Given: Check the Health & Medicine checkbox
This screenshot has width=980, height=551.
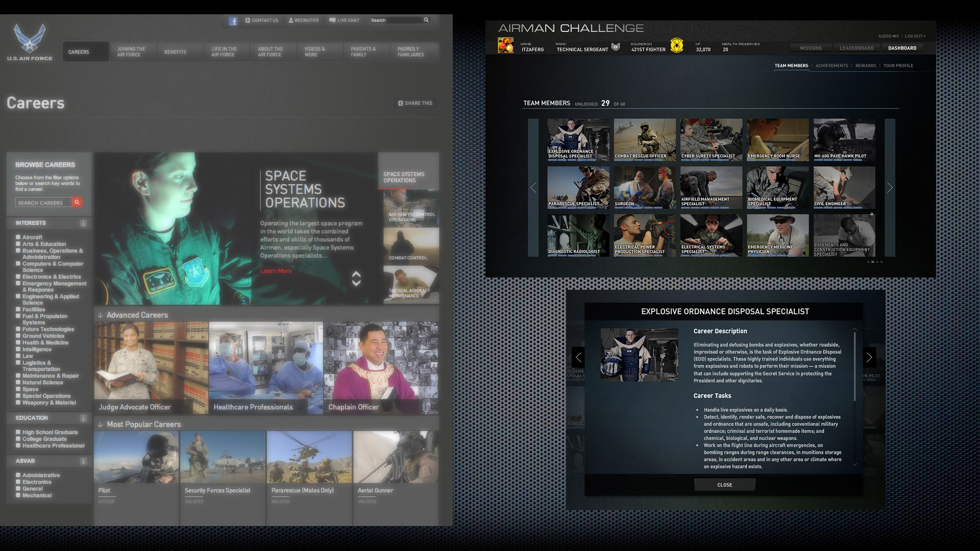Looking at the screenshot, I should point(18,343).
